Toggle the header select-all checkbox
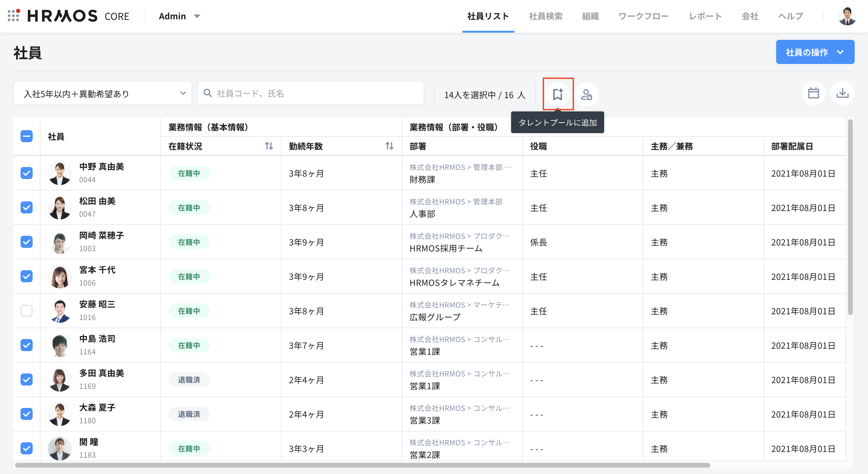This screenshot has height=474, width=868. 27,136
